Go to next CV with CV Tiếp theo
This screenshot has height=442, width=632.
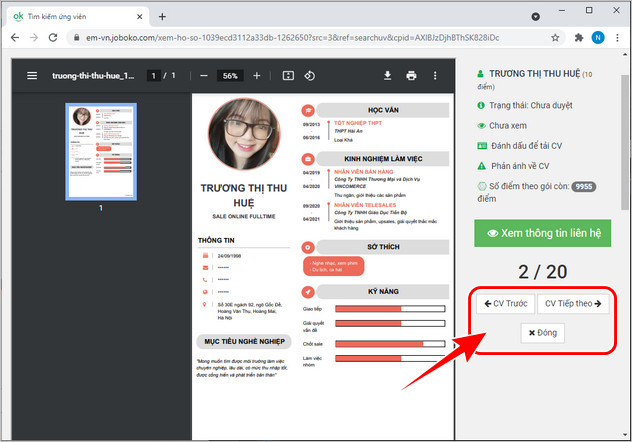(574, 303)
